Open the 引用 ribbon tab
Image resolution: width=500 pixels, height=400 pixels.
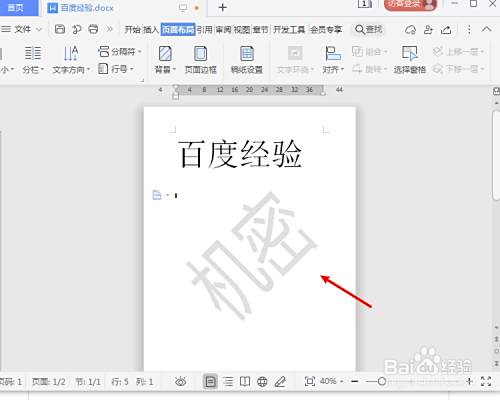tap(204, 30)
